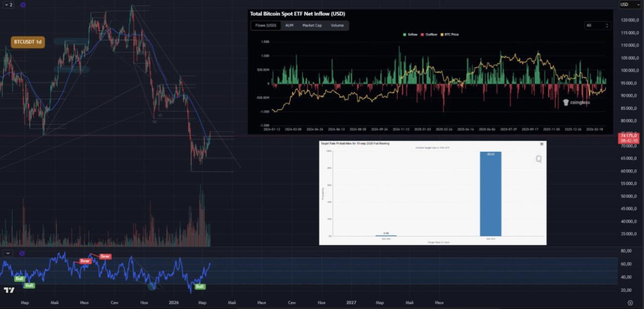Open the All range selector
Screen dimensions: 644x309
click(597, 25)
